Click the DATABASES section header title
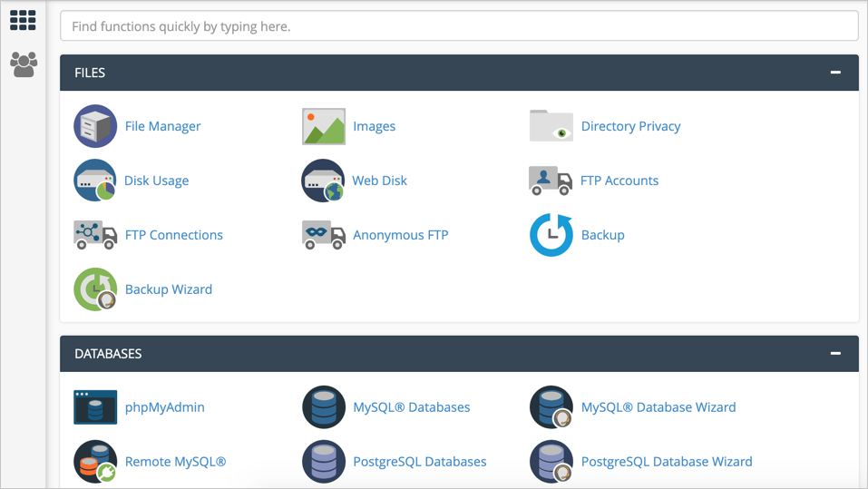 (x=108, y=353)
